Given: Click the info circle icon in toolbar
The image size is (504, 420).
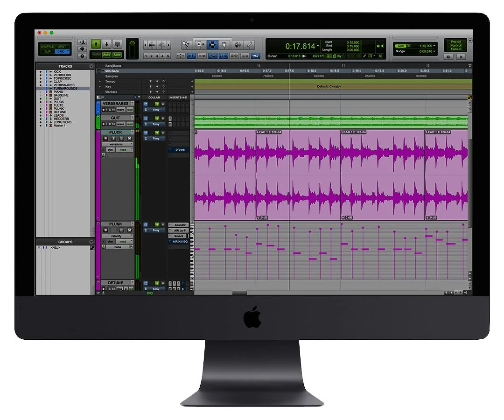Looking at the screenshot, I should tap(82, 56).
